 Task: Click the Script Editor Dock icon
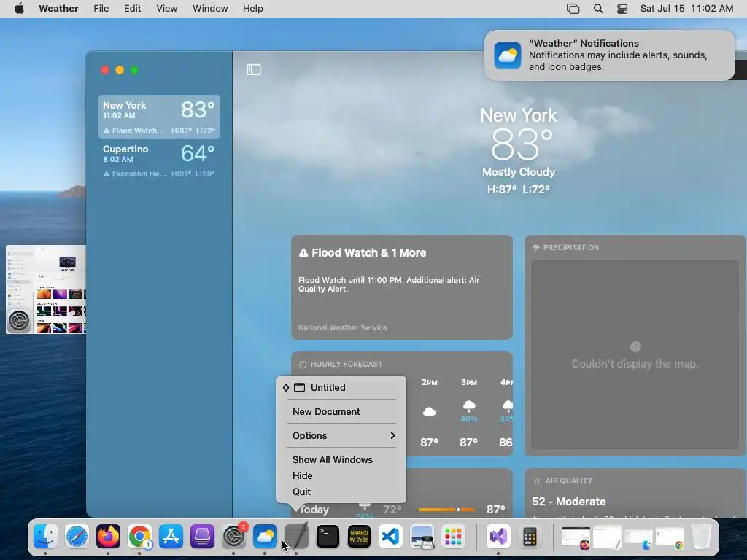click(296, 537)
